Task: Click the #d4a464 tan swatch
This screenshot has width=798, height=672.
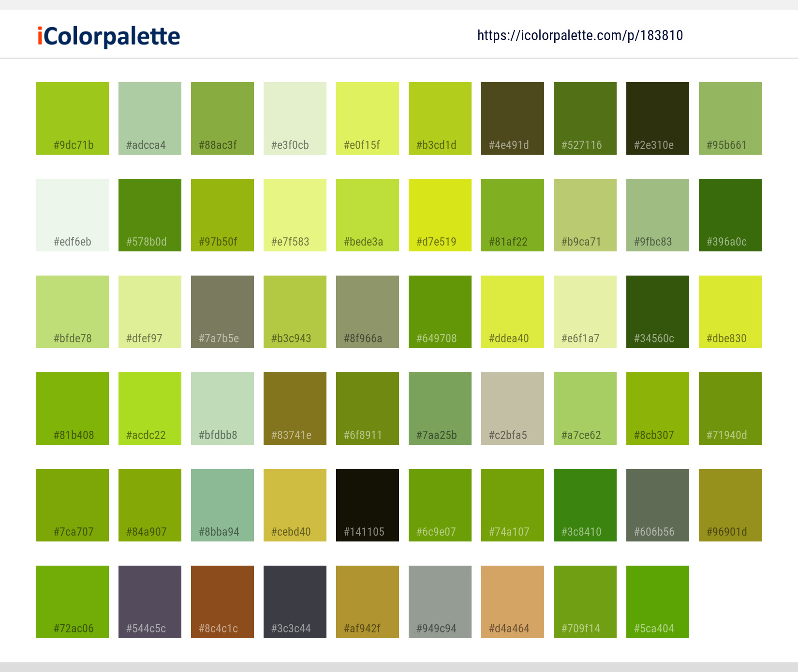Action: click(x=513, y=602)
